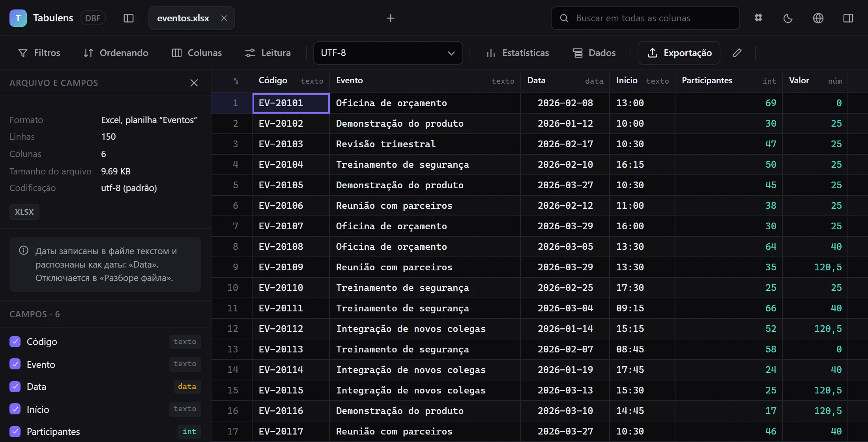Open the Ordenando sort options
Screen dimensions: 868x442
pyautogui.click(x=116, y=53)
